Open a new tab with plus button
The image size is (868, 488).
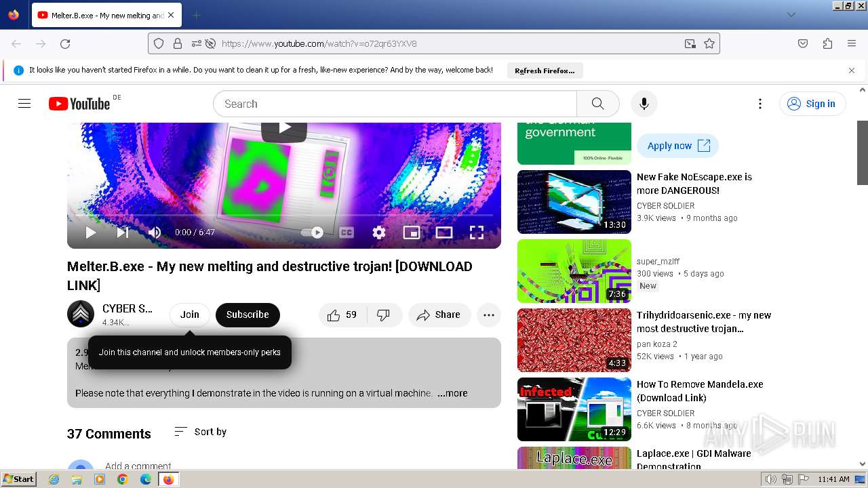coord(196,15)
